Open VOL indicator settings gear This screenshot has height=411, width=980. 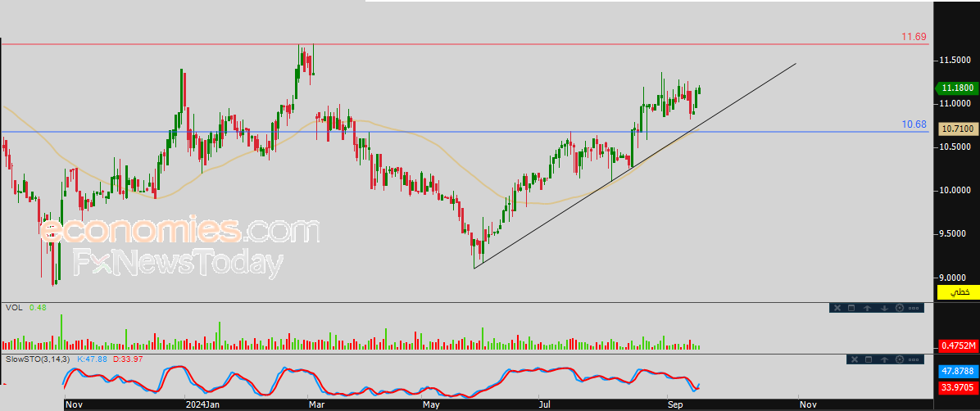900,308
